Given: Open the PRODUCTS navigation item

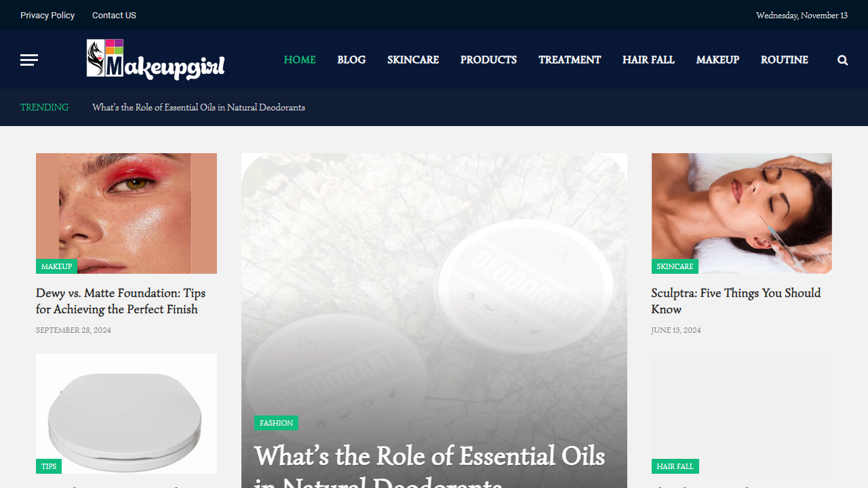Looking at the screenshot, I should tap(488, 60).
